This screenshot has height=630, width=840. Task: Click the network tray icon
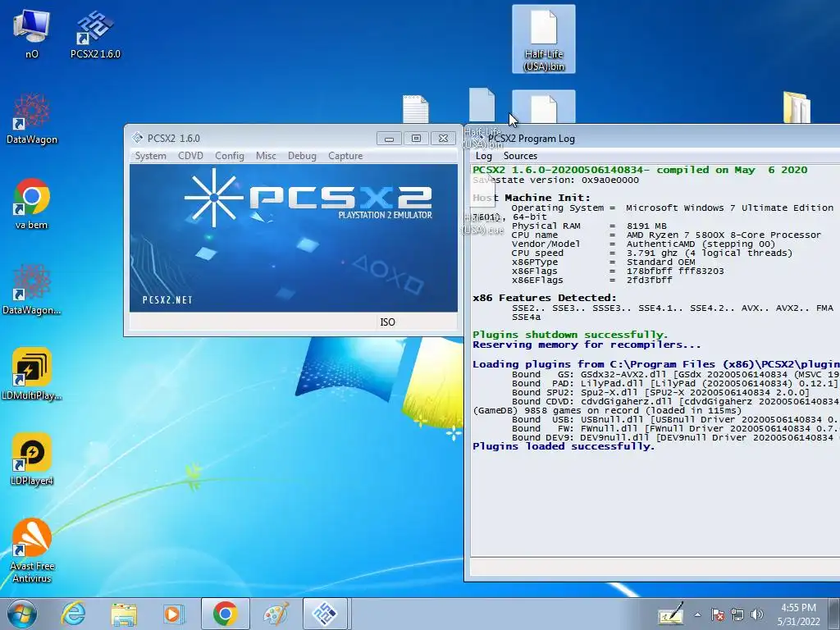(737, 614)
